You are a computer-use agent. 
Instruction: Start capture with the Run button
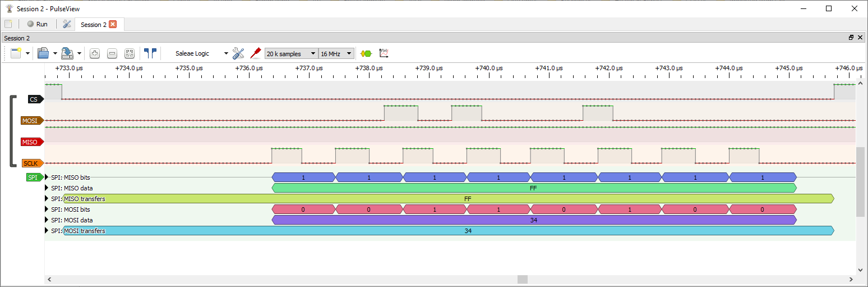(38, 24)
